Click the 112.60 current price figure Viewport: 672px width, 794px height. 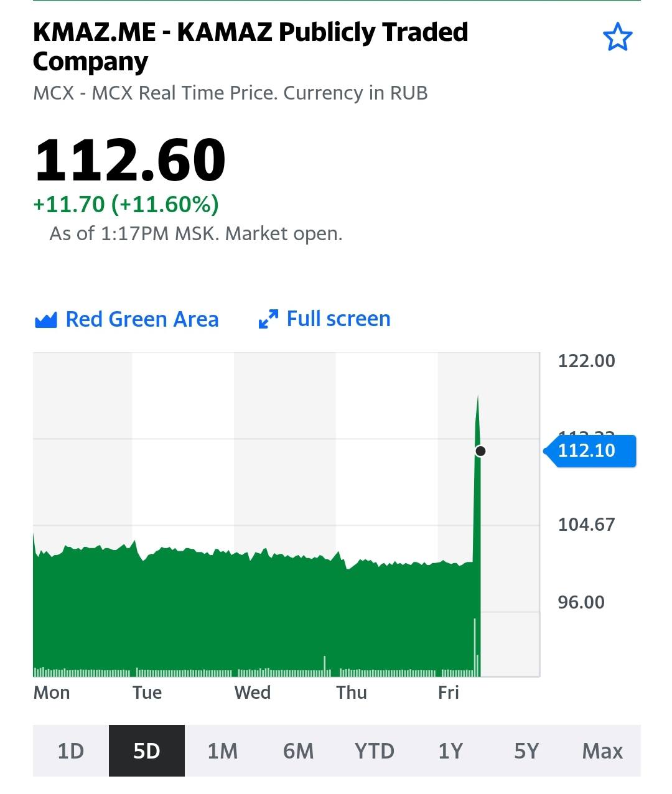[x=130, y=161]
